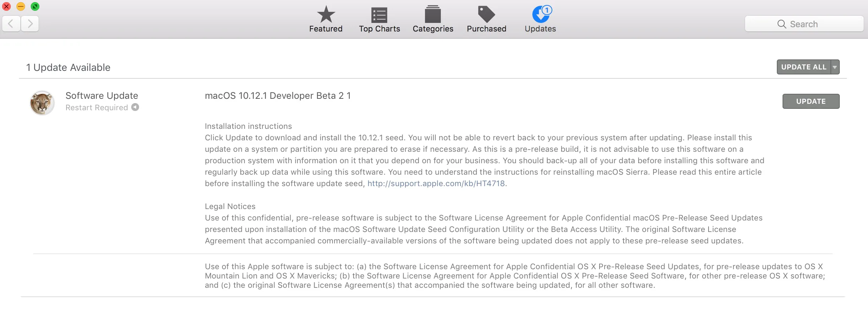Screen dimensions: 868x310
Task: Click the 1 Update Available heading
Action: click(68, 67)
